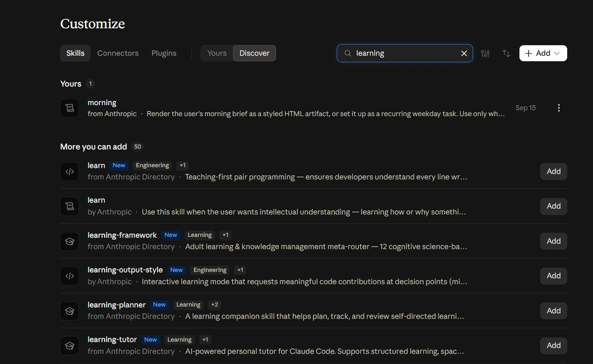This screenshot has width=593, height=364.
Task: Click the scroll icon of learn by Anthropic
Action: coord(70,206)
